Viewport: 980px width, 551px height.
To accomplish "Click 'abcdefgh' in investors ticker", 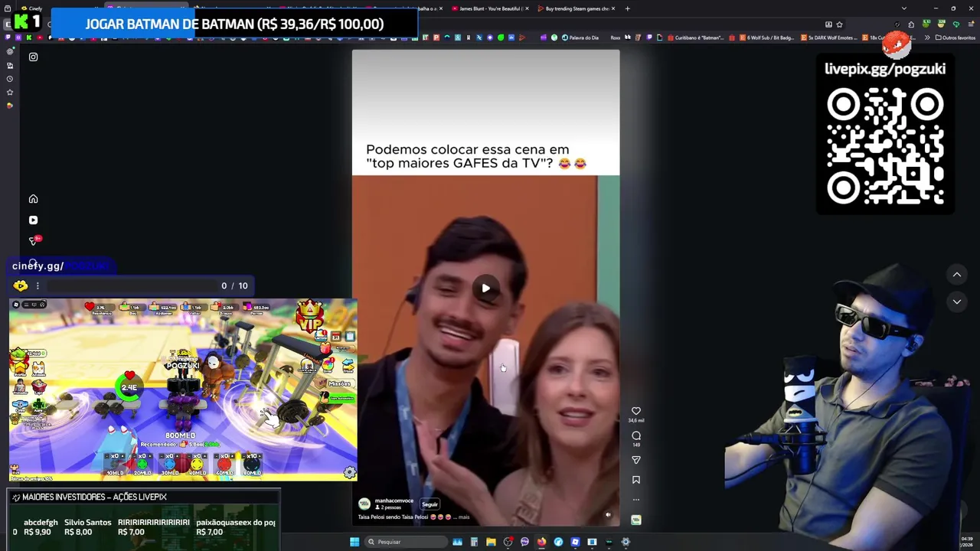I will coord(41,523).
